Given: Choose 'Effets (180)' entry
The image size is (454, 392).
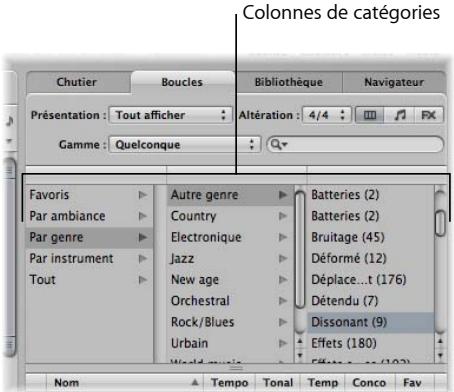Looking at the screenshot, I should coord(371,343).
